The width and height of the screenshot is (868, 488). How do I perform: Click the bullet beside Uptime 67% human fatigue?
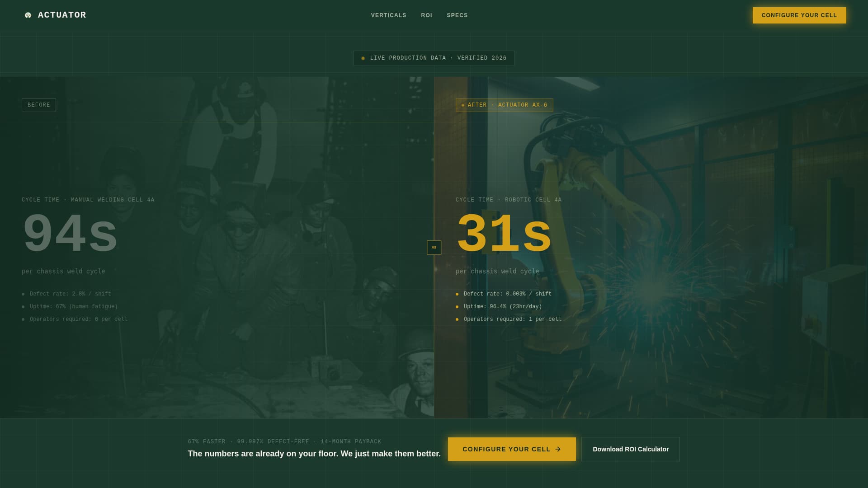click(x=24, y=306)
